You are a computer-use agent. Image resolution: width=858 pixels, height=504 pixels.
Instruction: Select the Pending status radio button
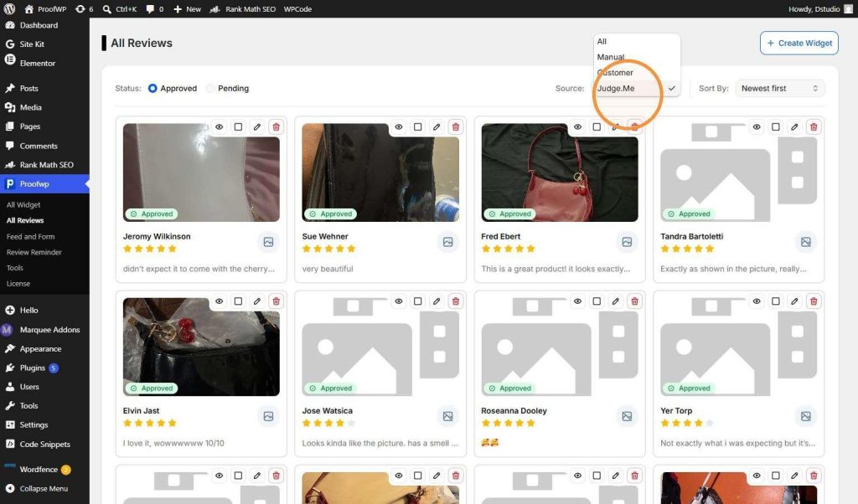coord(210,88)
